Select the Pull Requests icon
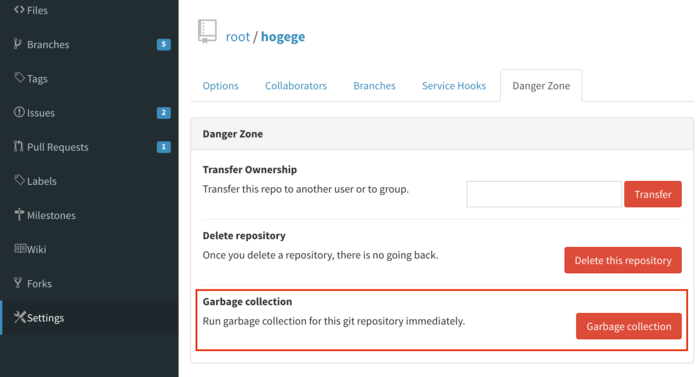The height and width of the screenshot is (377, 700). click(x=18, y=146)
